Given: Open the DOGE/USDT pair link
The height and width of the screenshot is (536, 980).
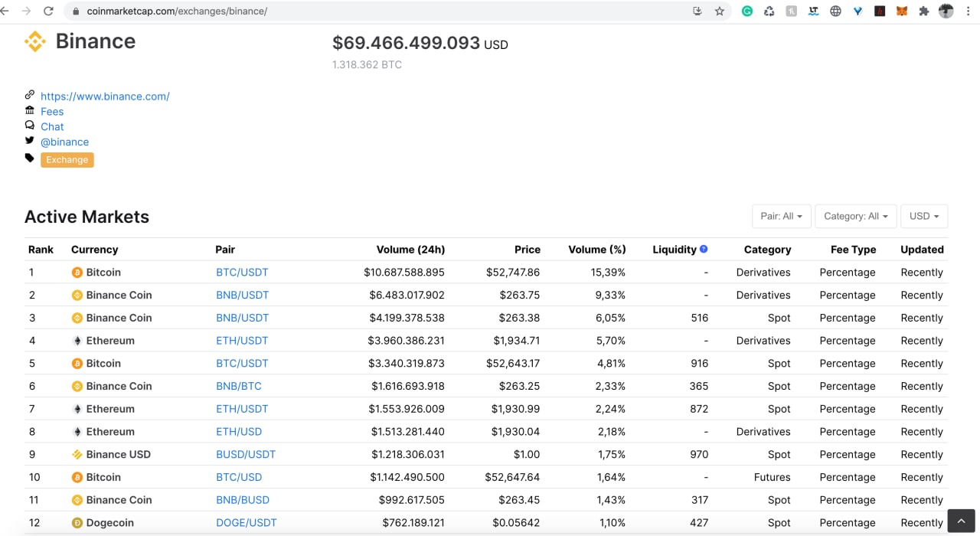Looking at the screenshot, I should pyautogui.click(x=247, y=523).
